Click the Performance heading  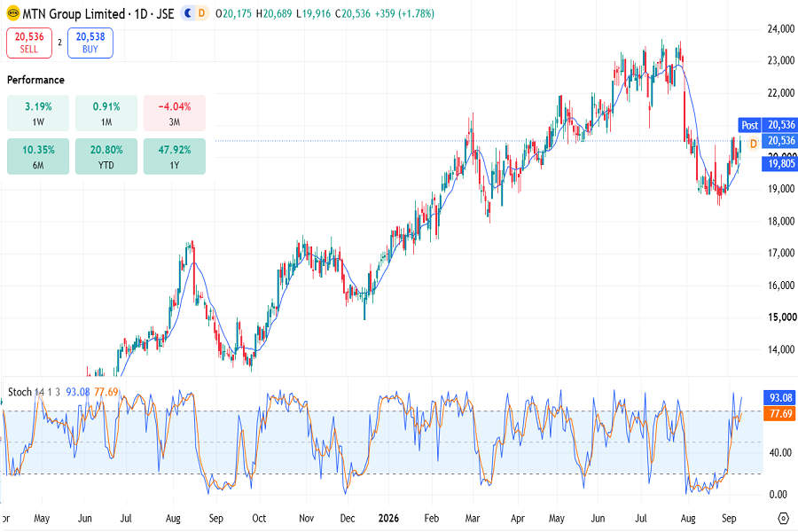coord(35,80)
